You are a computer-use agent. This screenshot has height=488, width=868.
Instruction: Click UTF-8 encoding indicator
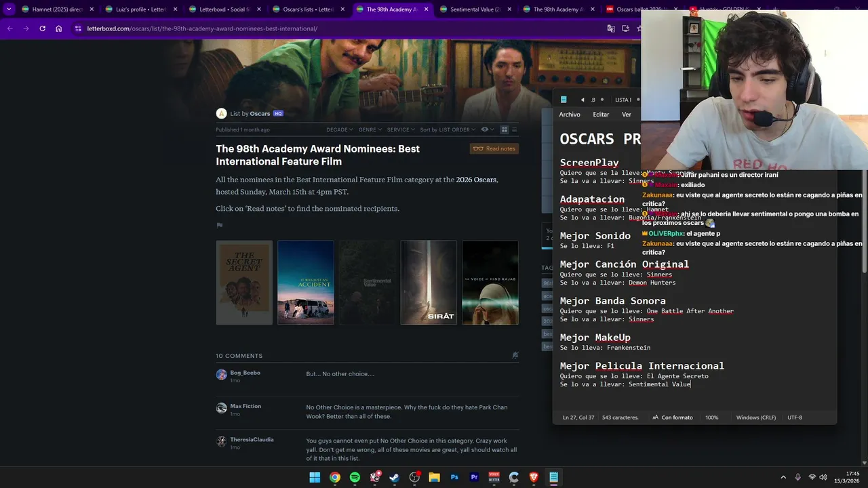[x=795, y=418]
